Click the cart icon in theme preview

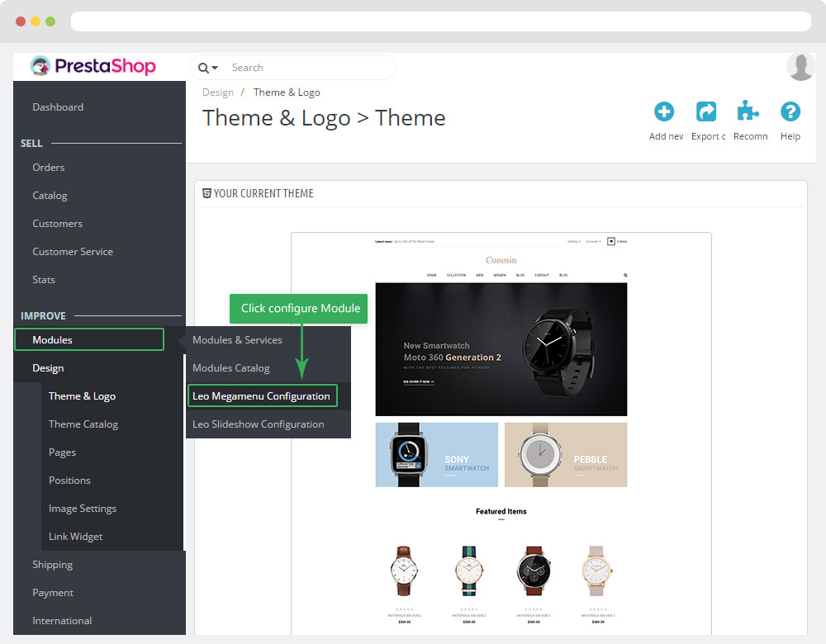coord(611,241)
